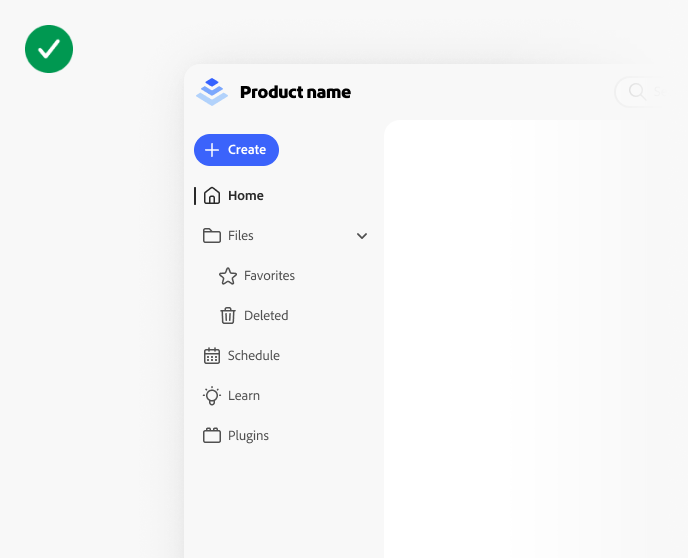Click the house icon beside Home
The height and width of the screenshot is (558, 688).
tap(212, 196)
